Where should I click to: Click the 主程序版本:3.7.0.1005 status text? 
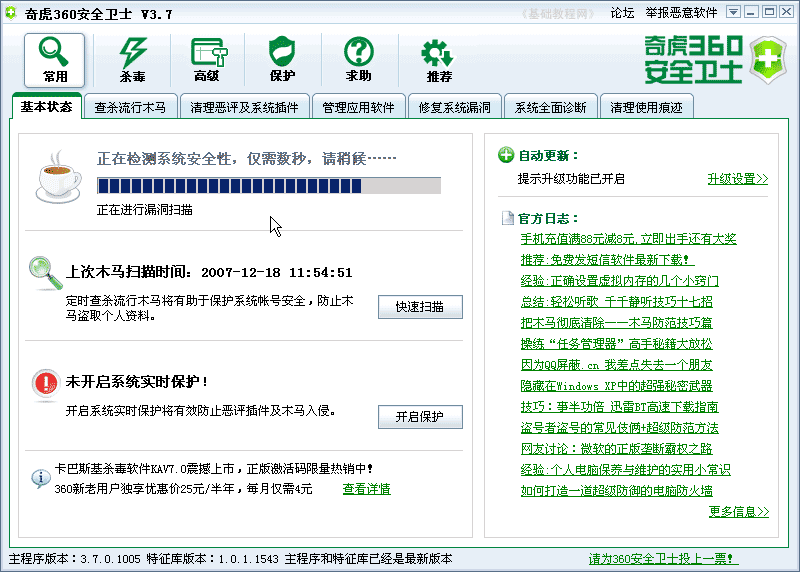[x=74, y=559]
